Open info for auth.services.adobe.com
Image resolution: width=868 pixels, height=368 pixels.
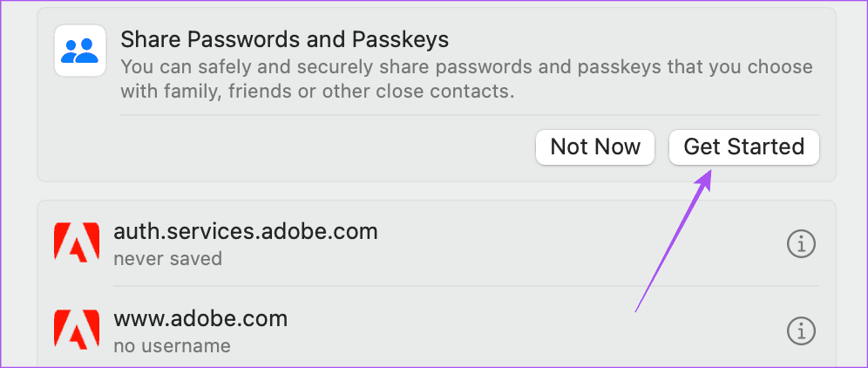pyautogui.click(x=801, y=244)
